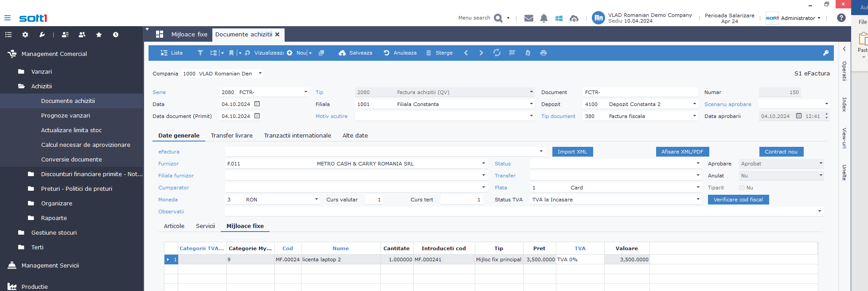The image size is (868, 291).
Task: Click the Menu search magnifier icon
Action: pyautogui.click(x=498, y=18)
